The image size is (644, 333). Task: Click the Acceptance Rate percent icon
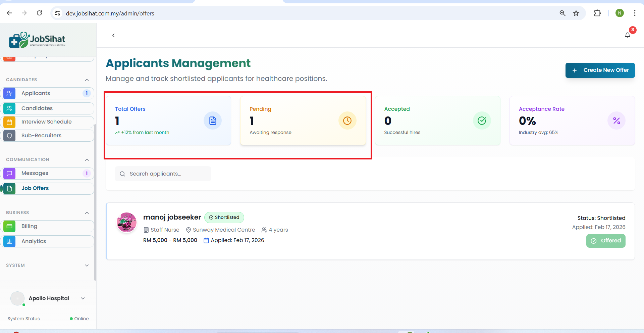point(616,121)
